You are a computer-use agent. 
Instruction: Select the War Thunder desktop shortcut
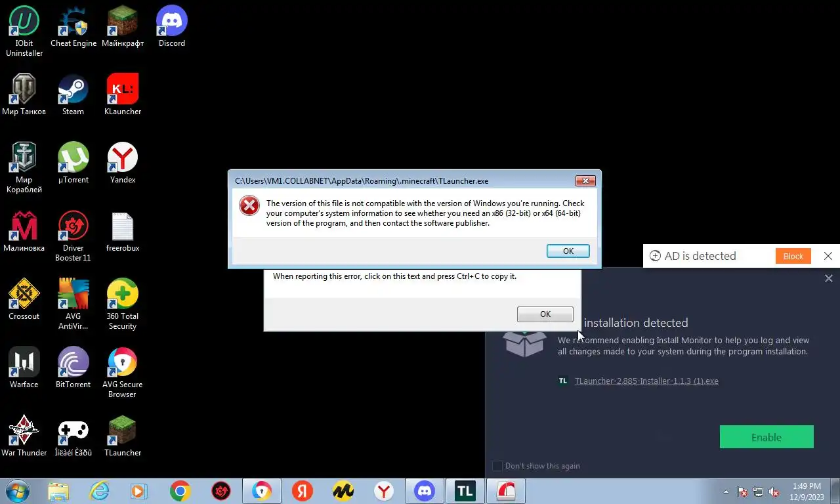(24, 436)
